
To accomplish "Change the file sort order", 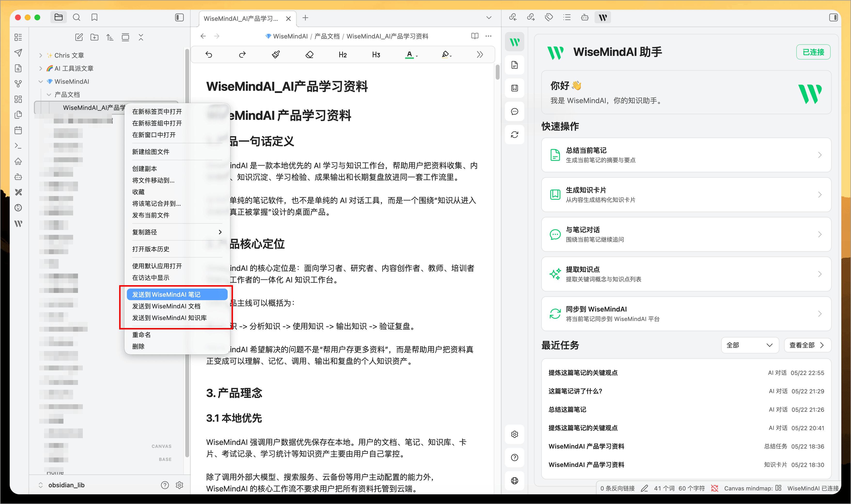I will point(110,37).
